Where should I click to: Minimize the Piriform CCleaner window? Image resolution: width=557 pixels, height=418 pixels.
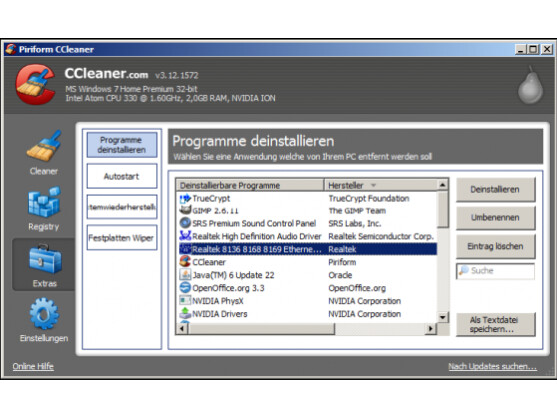click(x=520, y=49)
